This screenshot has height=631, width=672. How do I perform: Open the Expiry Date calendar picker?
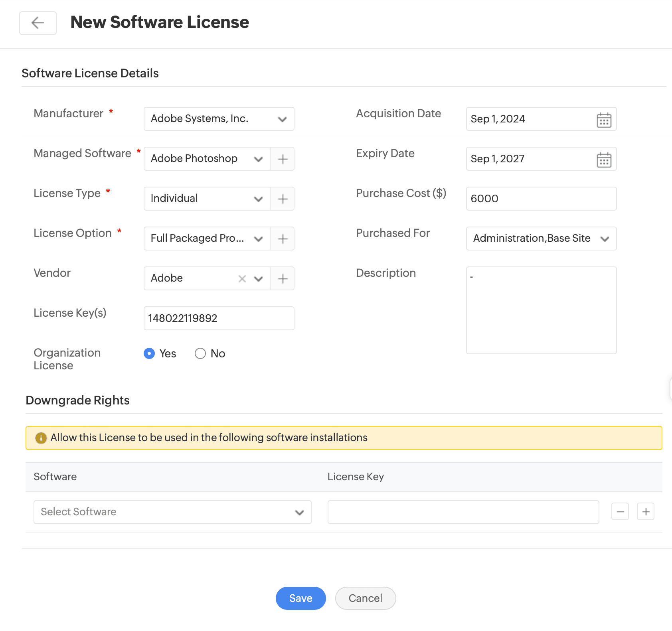604,159
